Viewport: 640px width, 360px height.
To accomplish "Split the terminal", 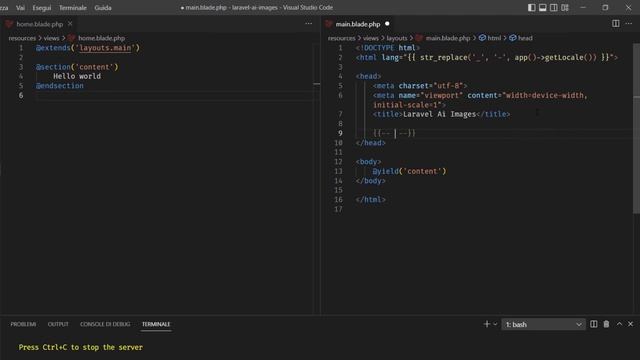I will (594, 324).
